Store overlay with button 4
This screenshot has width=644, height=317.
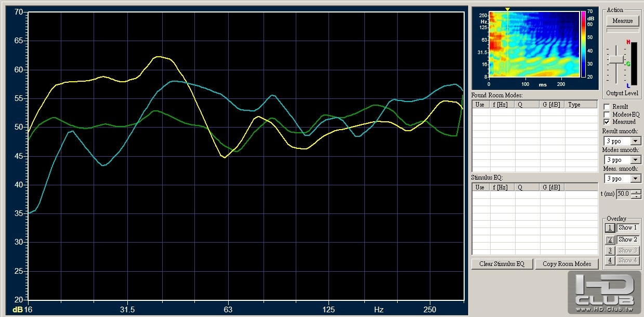point(610,260)
